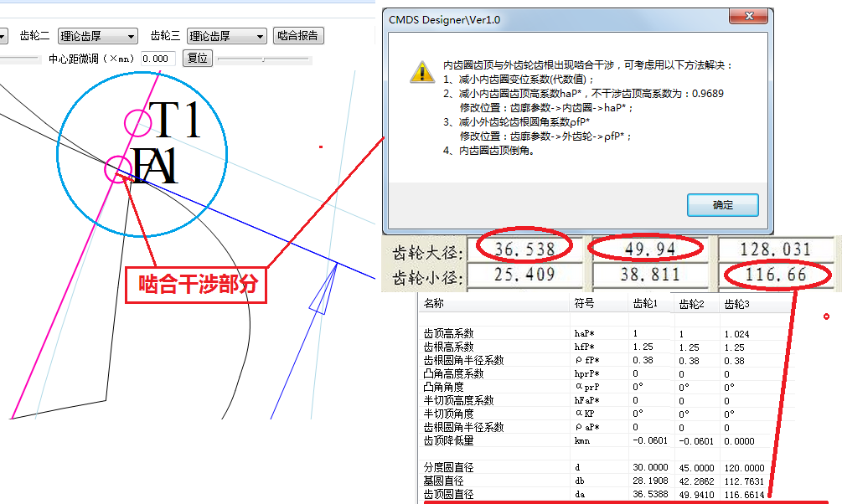This screenshot has height=504, width=842.
Task: Click gear 3 minor diameter field 116.66
Action: pos(776,275)
